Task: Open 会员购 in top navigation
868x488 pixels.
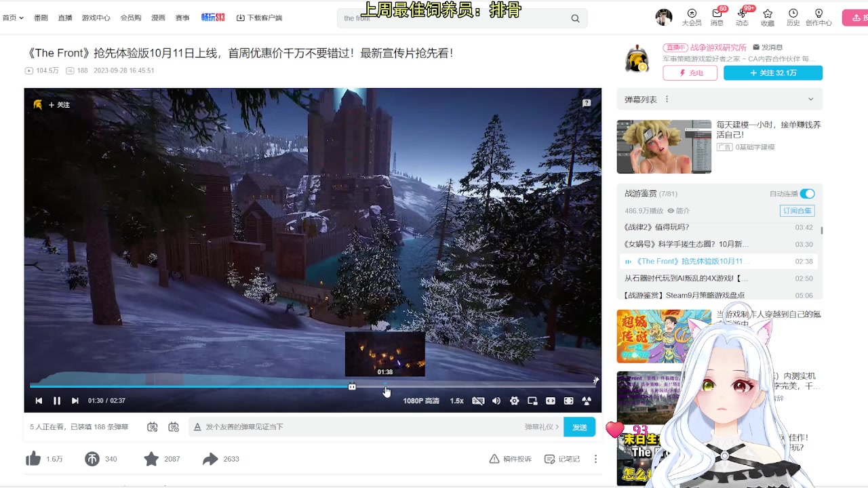Action: [x=131, y=18]
